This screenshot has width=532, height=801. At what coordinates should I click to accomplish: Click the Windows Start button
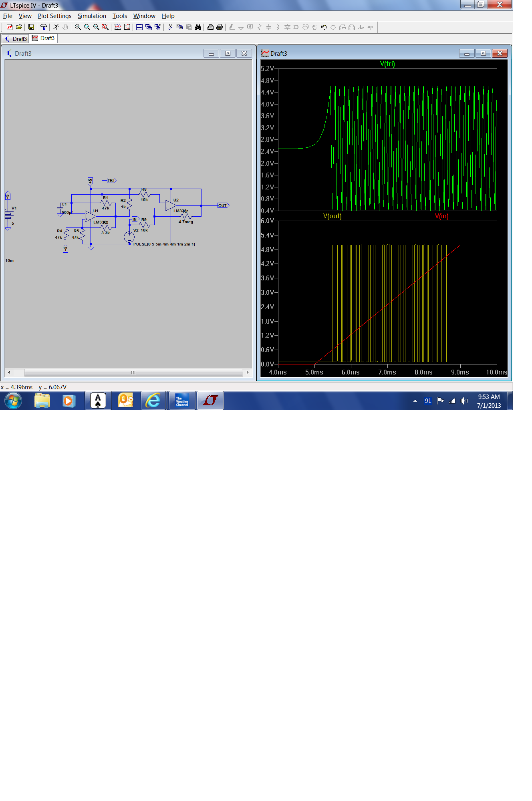[x=13, y=400]
